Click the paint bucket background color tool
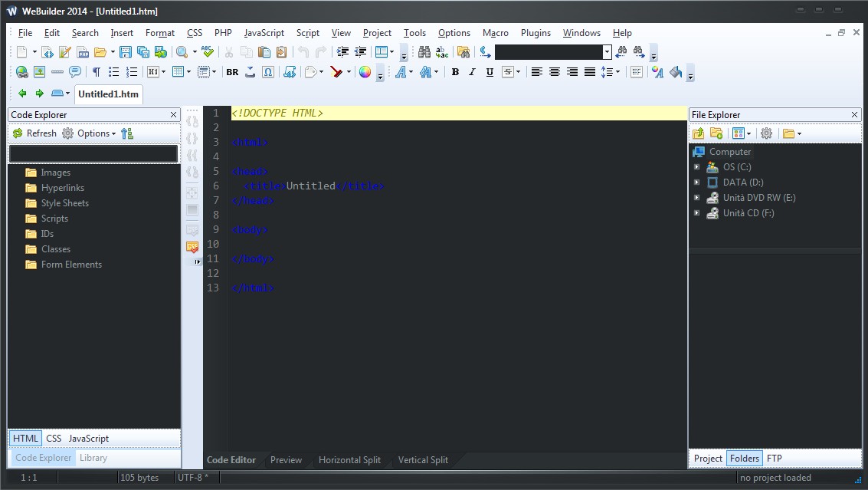Screen dimensions: 868x490 pos(676,72)
